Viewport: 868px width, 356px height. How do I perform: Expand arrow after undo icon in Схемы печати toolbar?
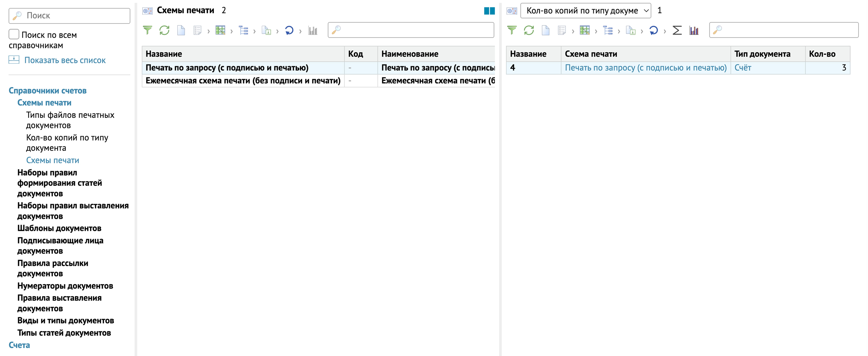300,31
